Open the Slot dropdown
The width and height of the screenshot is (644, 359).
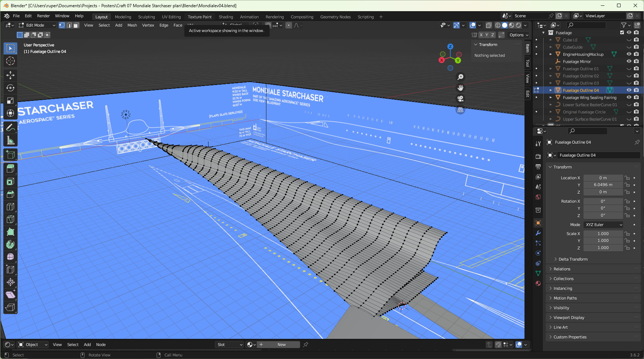(x=229, y=345)
